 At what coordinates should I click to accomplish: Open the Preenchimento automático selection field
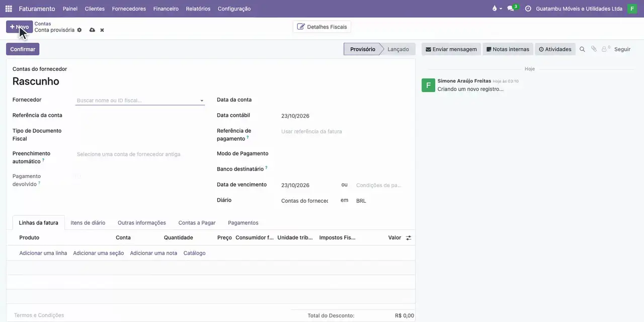point(140,154)
